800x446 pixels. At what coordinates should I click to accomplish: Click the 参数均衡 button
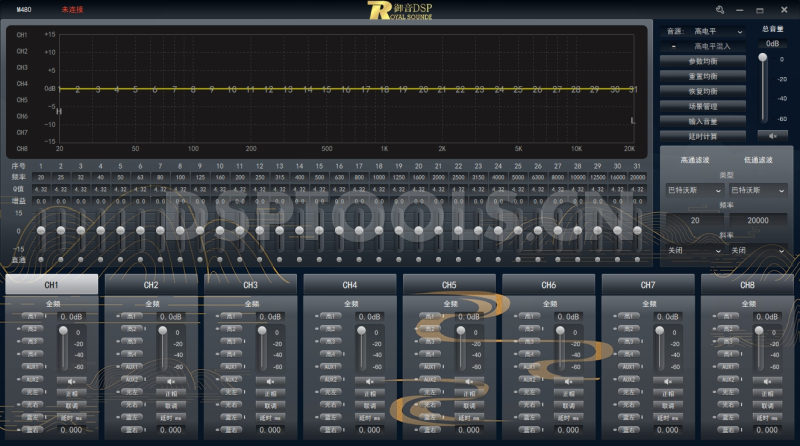(x=703, y=61)
